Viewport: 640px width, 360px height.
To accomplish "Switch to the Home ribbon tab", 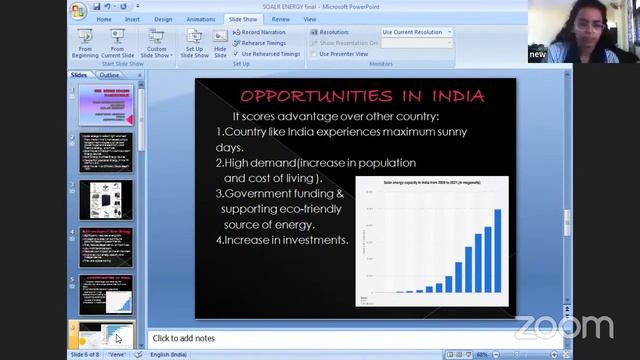I will coord(104,19).
